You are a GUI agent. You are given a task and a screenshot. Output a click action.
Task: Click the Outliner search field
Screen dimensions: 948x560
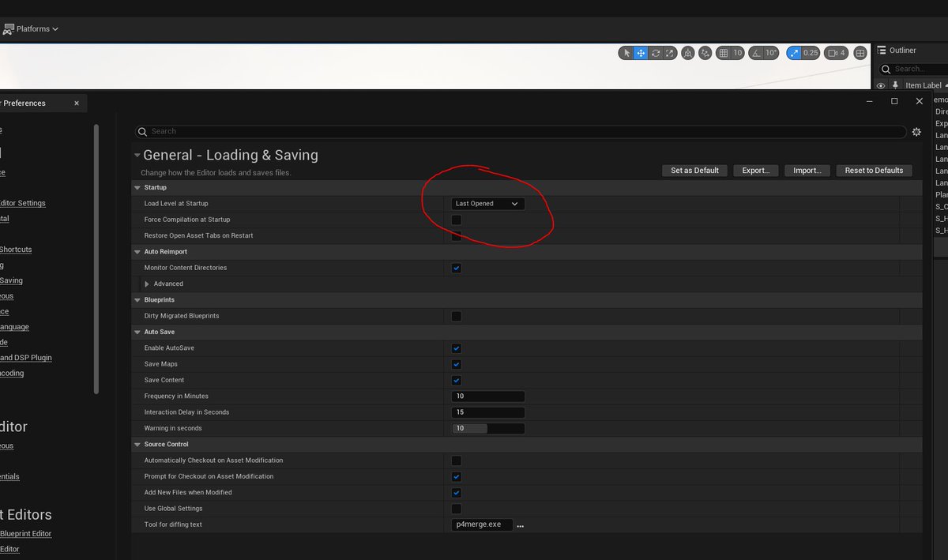915,69
